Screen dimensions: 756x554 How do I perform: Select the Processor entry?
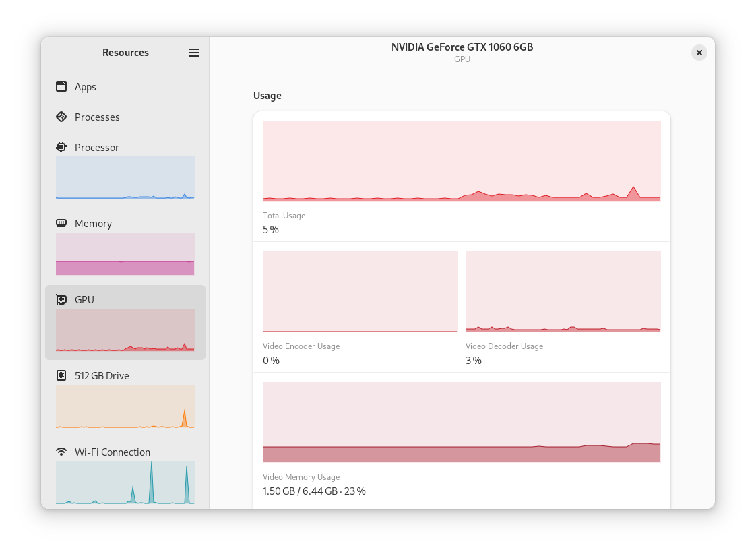(96, 147)
